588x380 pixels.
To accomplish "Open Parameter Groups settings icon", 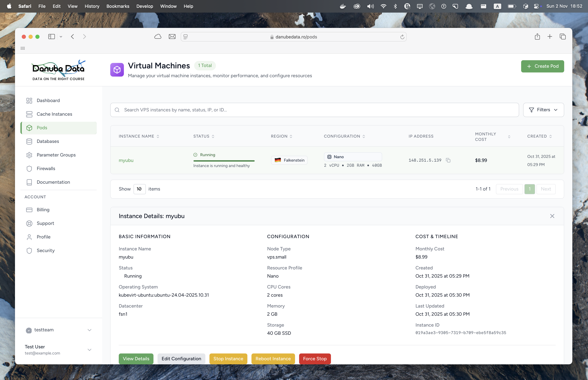I will tap(29, 155).
